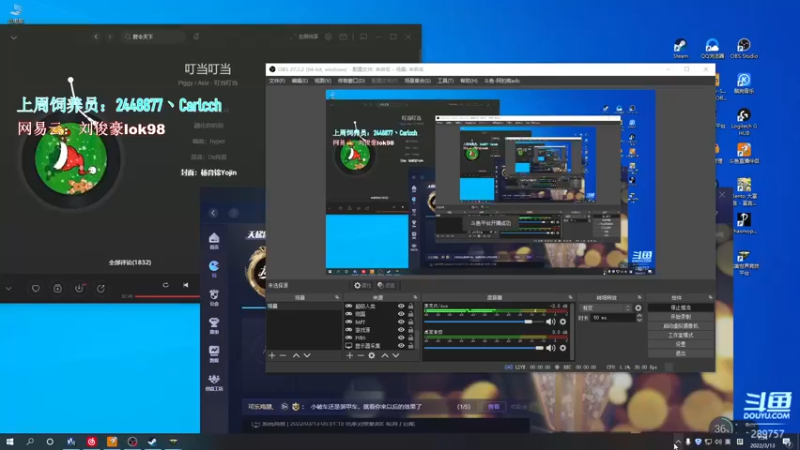Lock the PUBG source

point(411,338)
